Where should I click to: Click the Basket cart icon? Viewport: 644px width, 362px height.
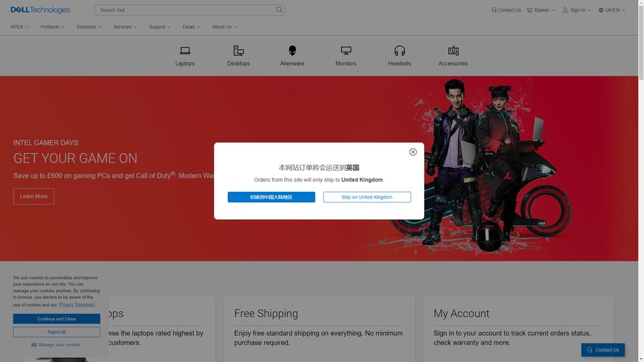[x=529, y=10]
